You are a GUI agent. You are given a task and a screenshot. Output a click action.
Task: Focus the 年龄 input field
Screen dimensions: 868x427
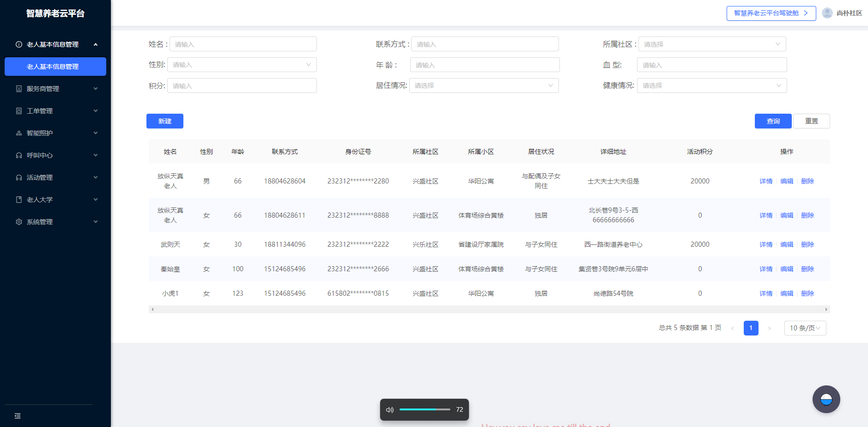tap(485, 65)
